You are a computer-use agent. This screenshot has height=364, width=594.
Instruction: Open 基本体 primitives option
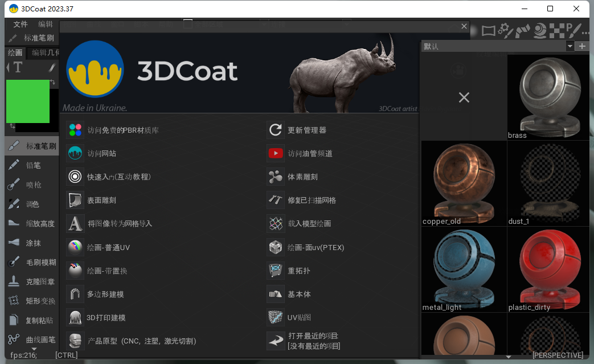click(x=289, y=295)
